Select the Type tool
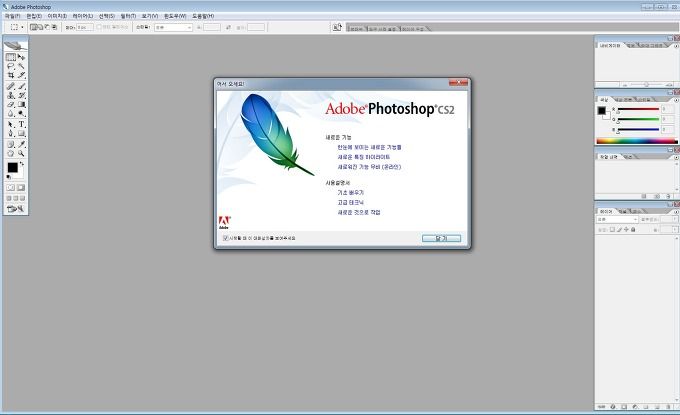The width and height of the screenshot is (680, 415). point(21,124)
